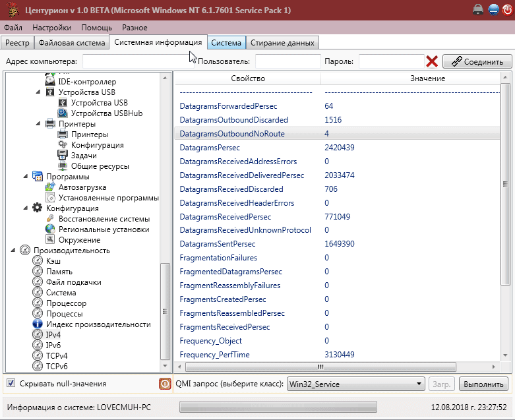The image size is (515, 420).
Task: Click the Задачи print-jobs icon
Action: [x=63, y=155]
